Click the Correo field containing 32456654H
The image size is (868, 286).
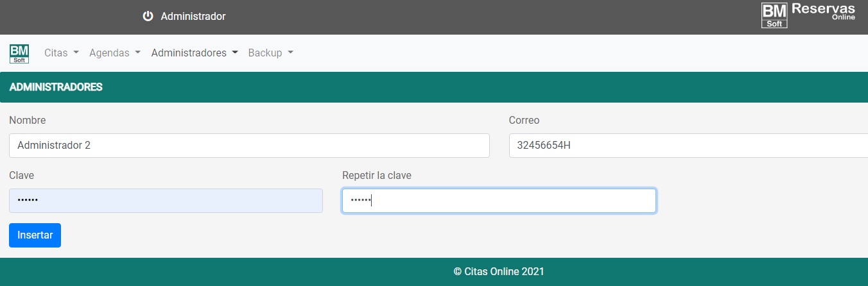tap(687, 146)
